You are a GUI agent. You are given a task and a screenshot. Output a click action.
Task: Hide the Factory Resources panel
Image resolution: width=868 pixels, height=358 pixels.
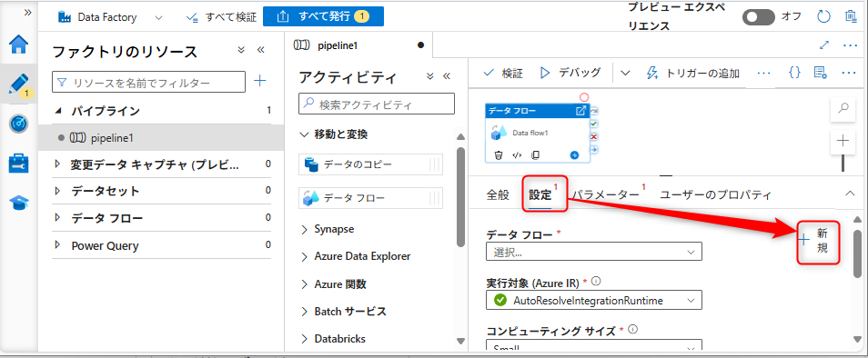pyautogui.click(x=261, y=50)
